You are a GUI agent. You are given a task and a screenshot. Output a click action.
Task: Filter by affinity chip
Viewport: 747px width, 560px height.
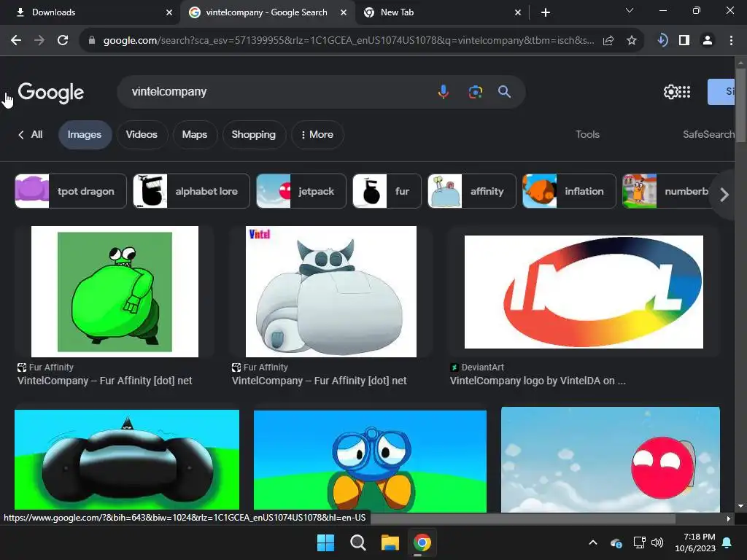click(472, 191)
